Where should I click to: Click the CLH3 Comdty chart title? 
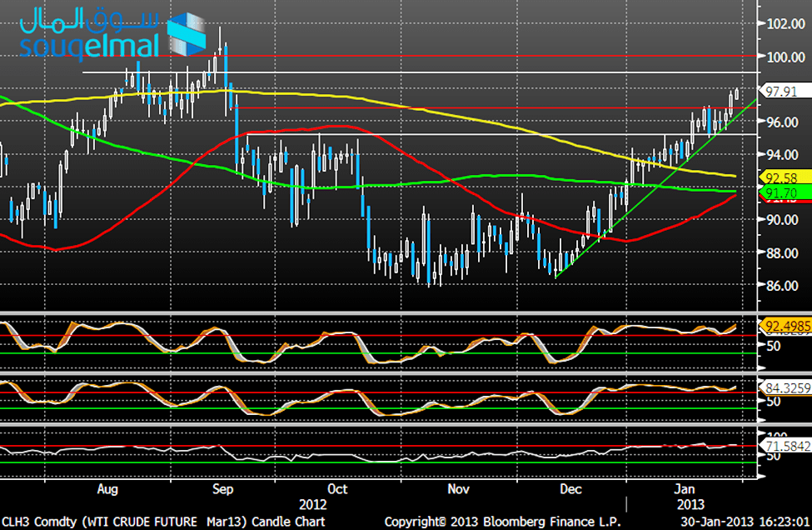[x=163, y=522]
